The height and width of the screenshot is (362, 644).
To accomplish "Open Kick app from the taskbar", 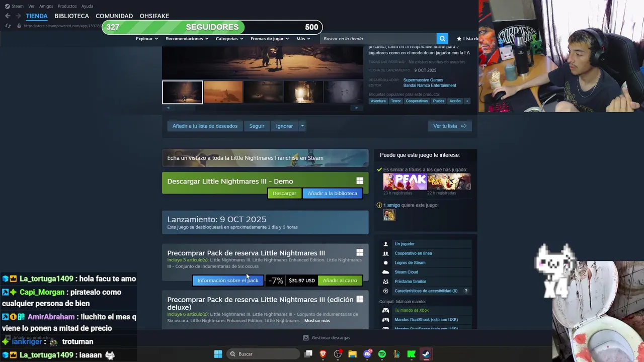I will [x=411, y=354].
